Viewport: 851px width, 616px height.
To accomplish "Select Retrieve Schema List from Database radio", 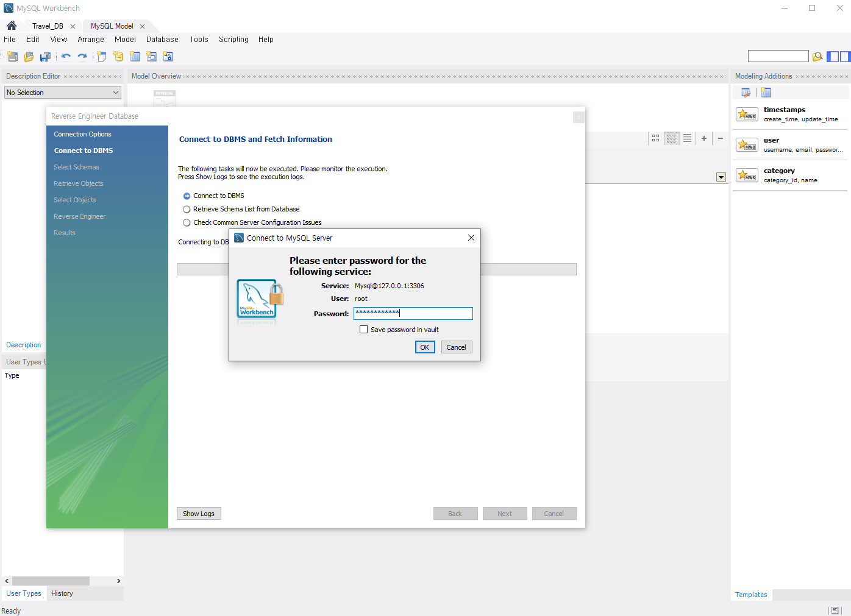I will [187, 210].
